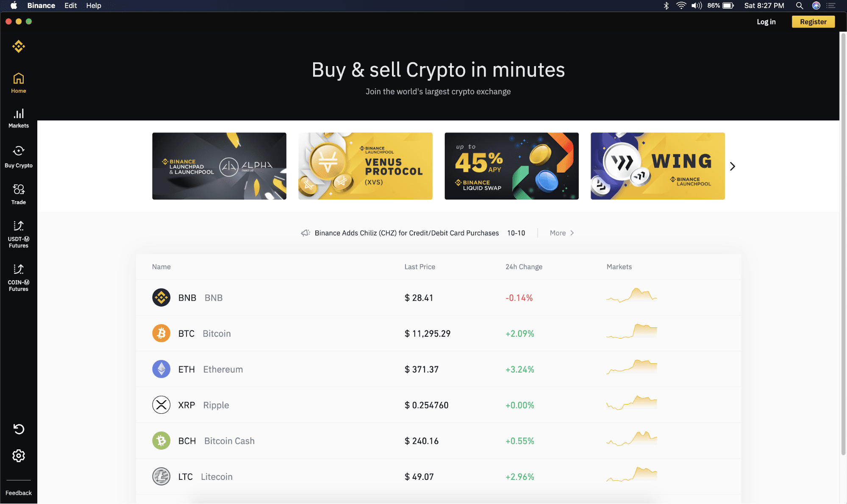Viewport: 847px width, 504px height.
Task: Click the Log in button top-right
Action: coord(766,21)
